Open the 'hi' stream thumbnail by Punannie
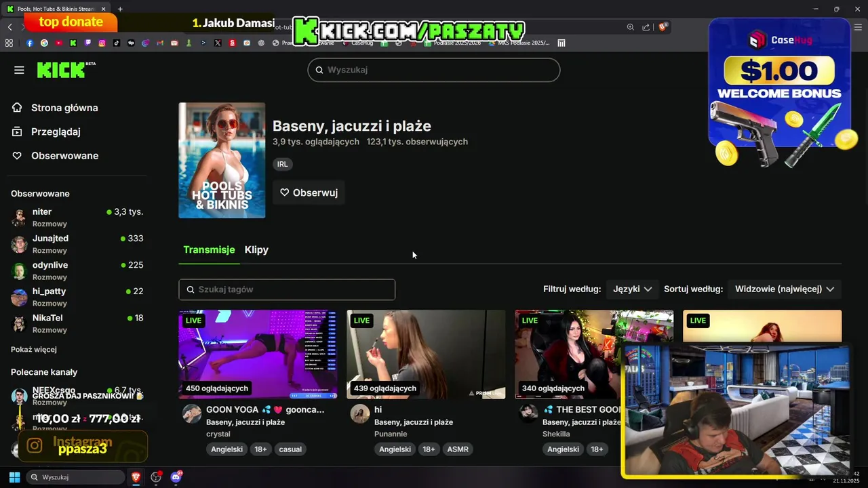 pos(426,354)
